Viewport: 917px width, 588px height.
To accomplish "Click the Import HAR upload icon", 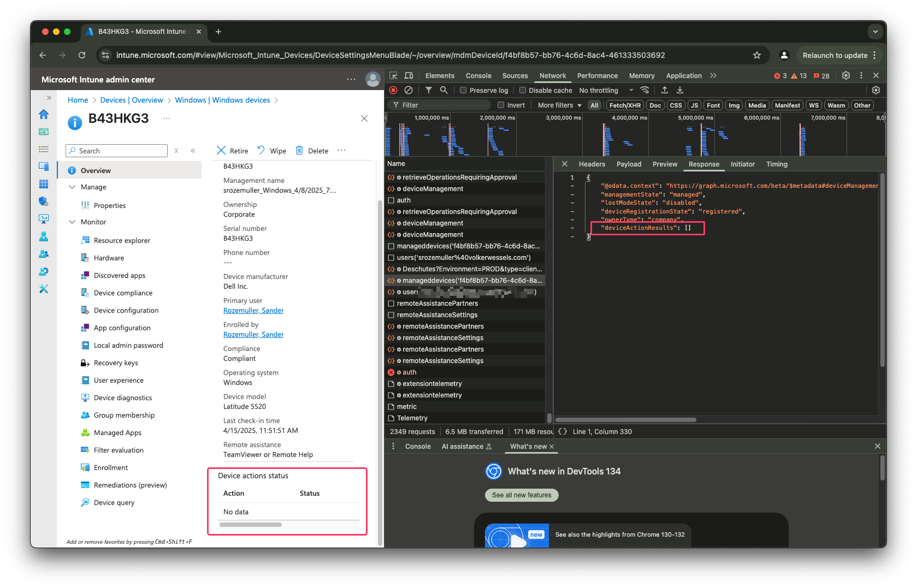I will 665,90.
